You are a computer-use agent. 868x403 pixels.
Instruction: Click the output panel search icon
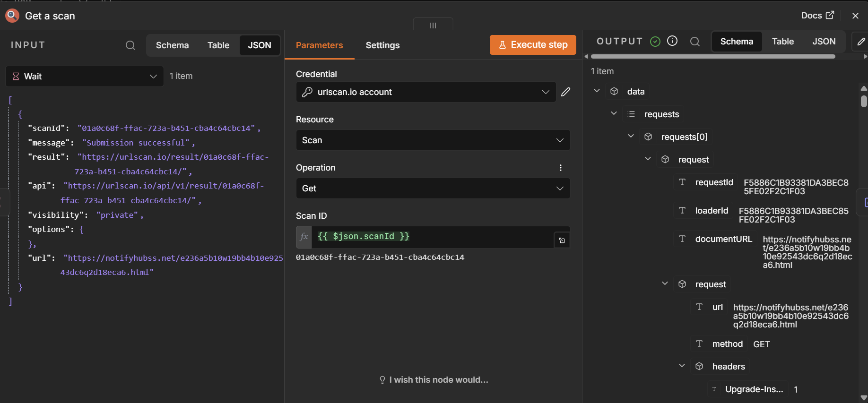click(x=695, y=42)
